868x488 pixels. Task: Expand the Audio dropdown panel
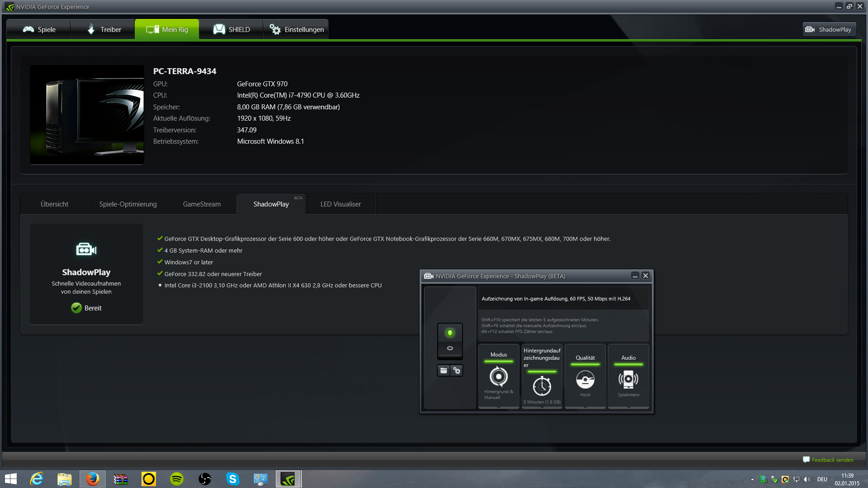coord(628,376)
